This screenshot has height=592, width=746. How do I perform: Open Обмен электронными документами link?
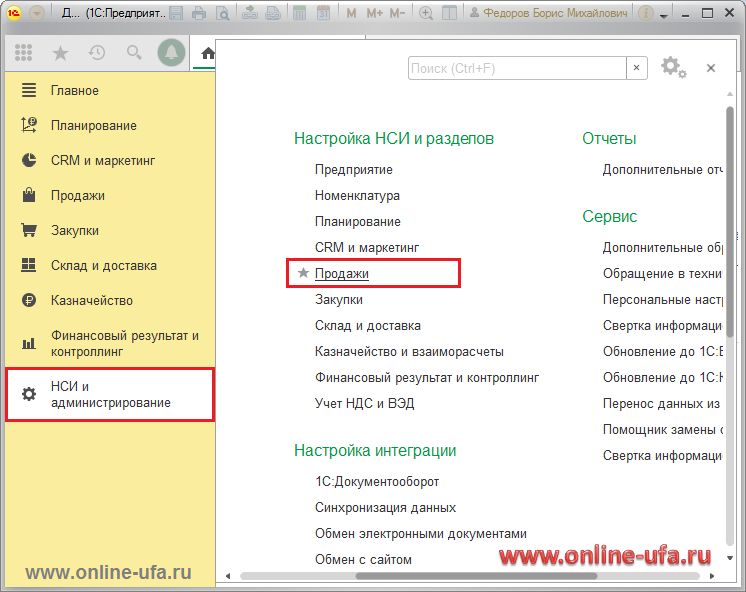tap(421, 534)
